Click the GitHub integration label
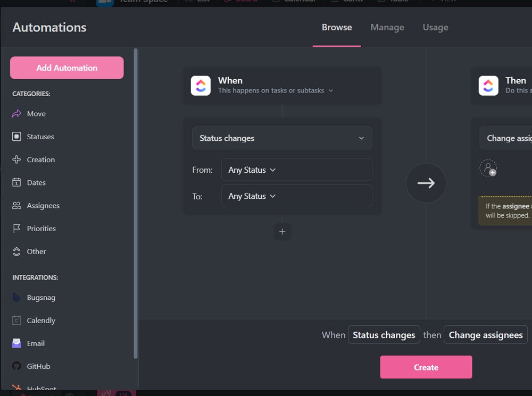 coord(38,366)
